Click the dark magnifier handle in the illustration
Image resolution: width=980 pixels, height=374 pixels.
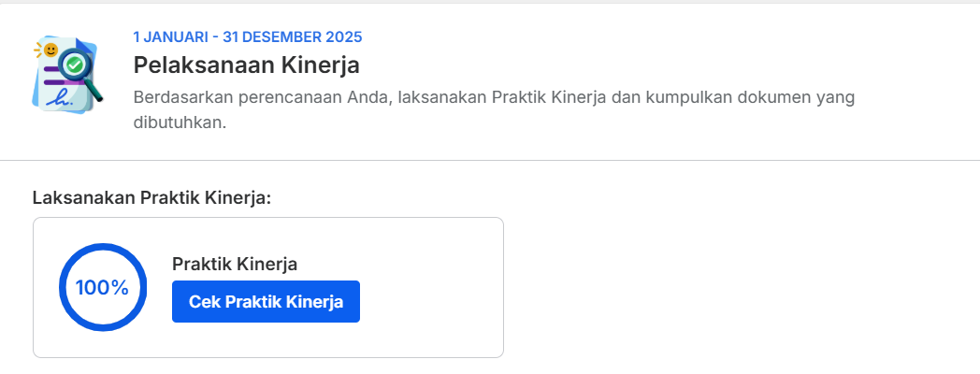[x=95, y=92]
